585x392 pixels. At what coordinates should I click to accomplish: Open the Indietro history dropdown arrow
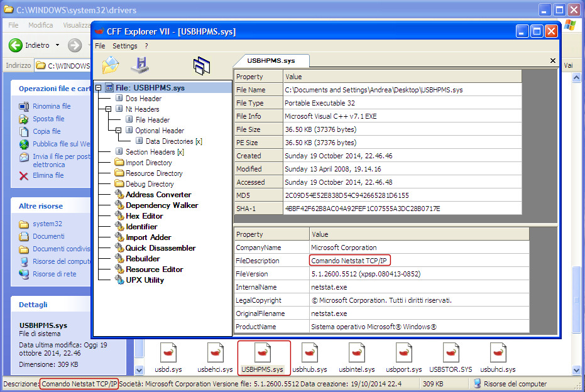click(x=57, y=45)
